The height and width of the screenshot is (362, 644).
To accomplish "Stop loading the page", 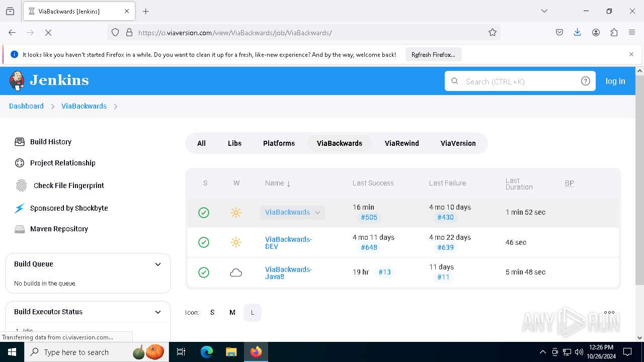I will click(48, 32).
